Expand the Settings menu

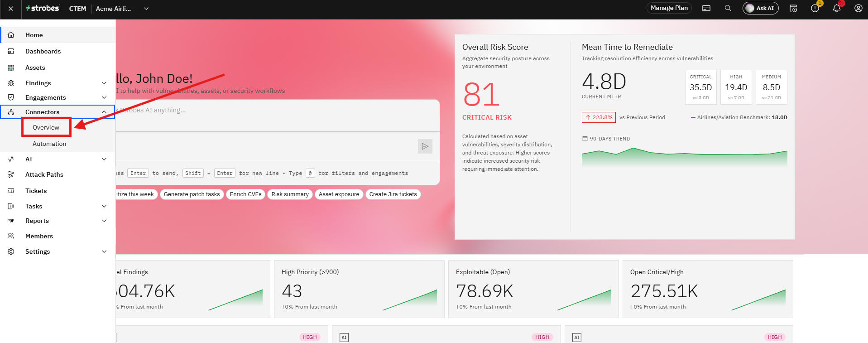click(104, 251)
